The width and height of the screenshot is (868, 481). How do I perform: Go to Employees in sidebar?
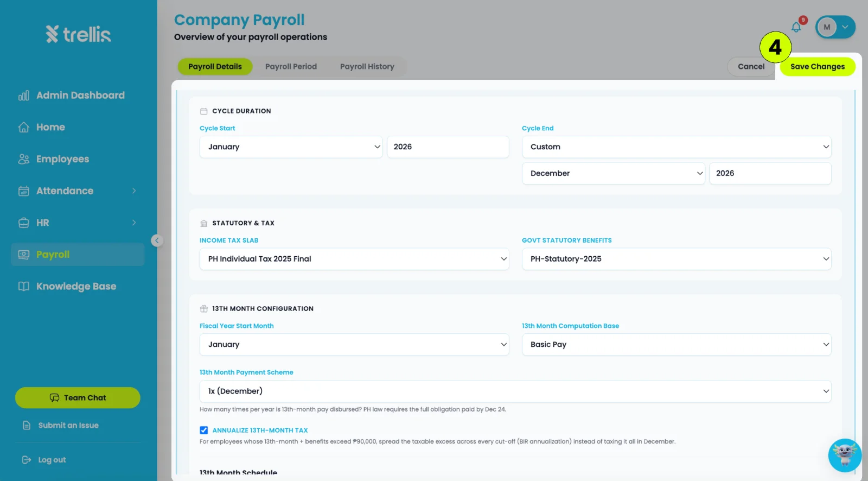pos(78,159)
